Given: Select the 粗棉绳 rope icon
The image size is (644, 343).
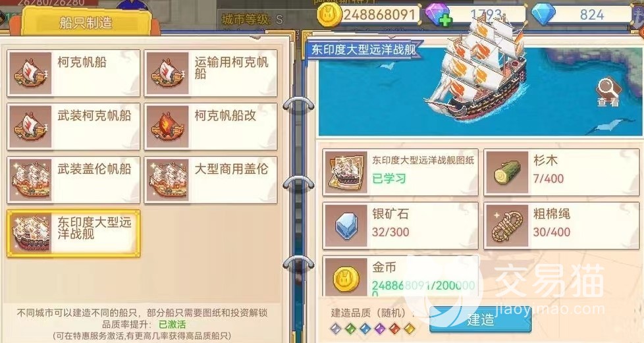Looking at the screenshot, I should [506, 226].
